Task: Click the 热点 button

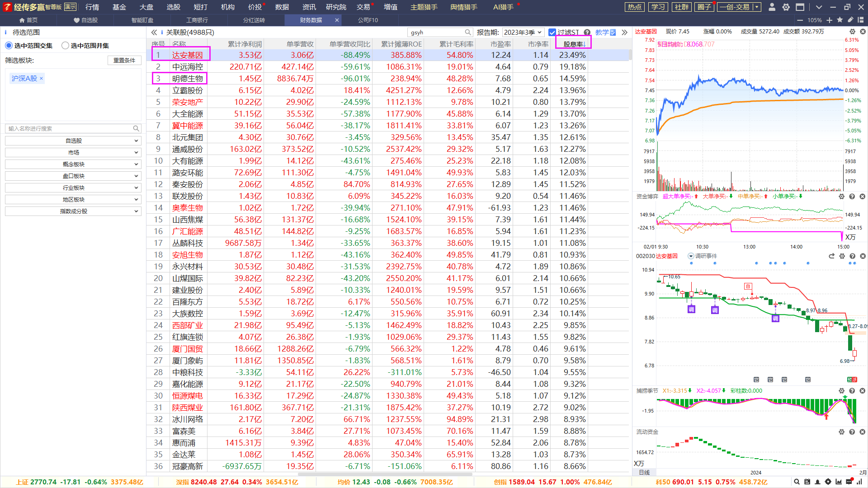Action: click(x=635, y=7)
